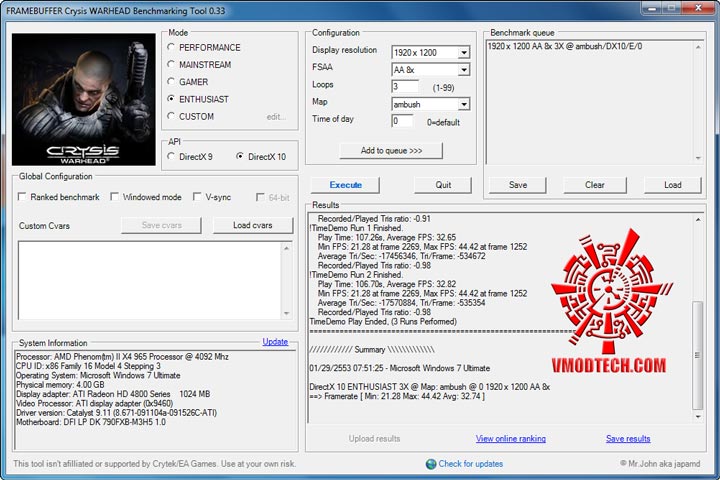The height and width of the screenshot is (480, 720).
Task: Click the Video Processor: ATI display adapter line
Action: [95, 403]
